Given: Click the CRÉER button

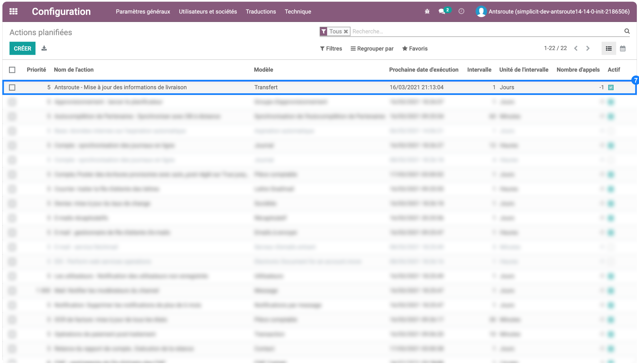Looking at the screenshot, I should coord(23,48).
